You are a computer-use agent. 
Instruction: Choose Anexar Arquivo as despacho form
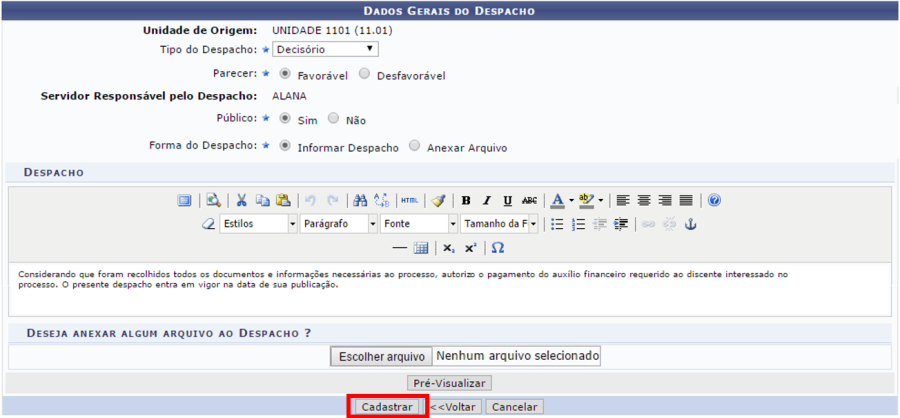415,146
